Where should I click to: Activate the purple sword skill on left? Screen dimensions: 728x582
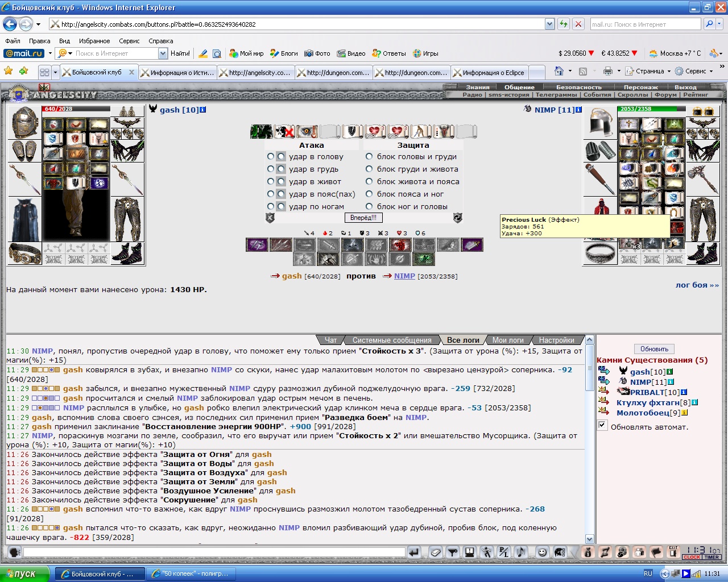click(x=257, y=244)
